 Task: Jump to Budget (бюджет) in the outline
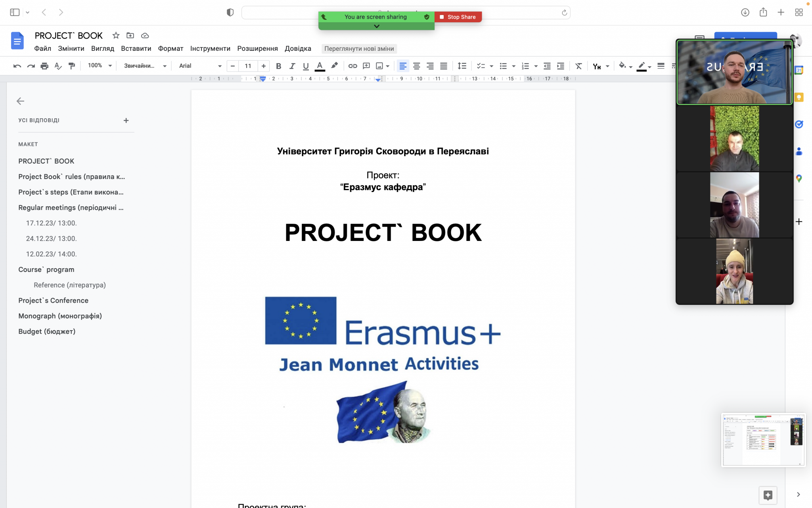(47, 331)
